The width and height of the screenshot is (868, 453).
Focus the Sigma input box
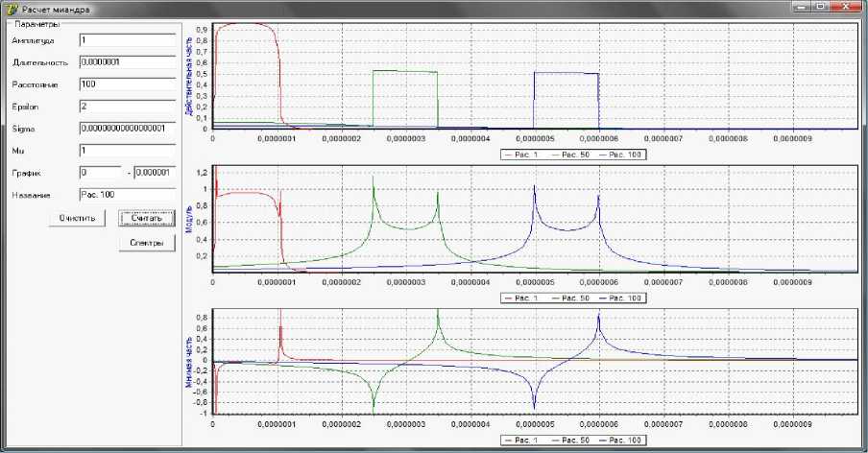coord(127,129)
